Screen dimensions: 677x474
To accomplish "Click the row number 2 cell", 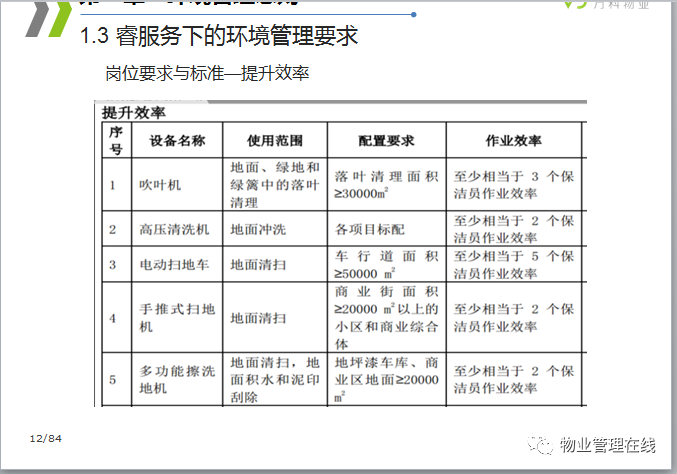I will 116,229.
